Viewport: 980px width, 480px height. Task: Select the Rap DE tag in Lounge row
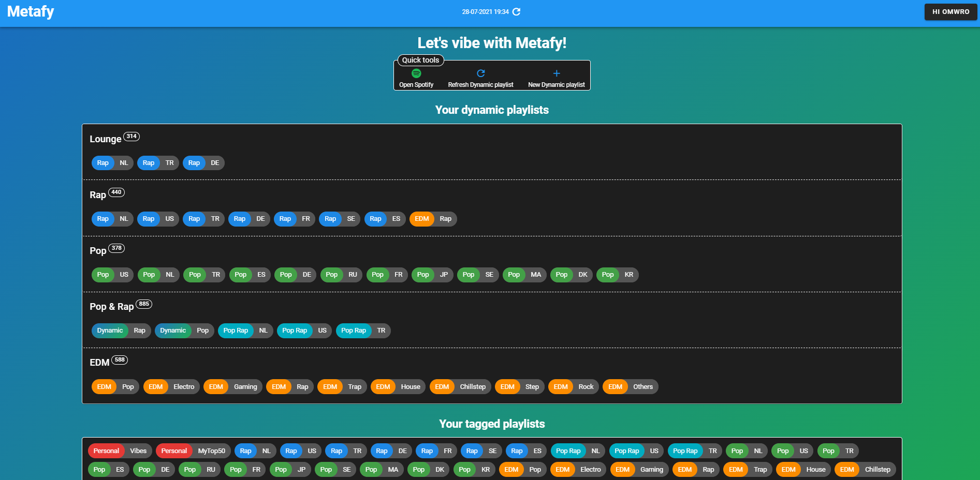pos(203,163)
